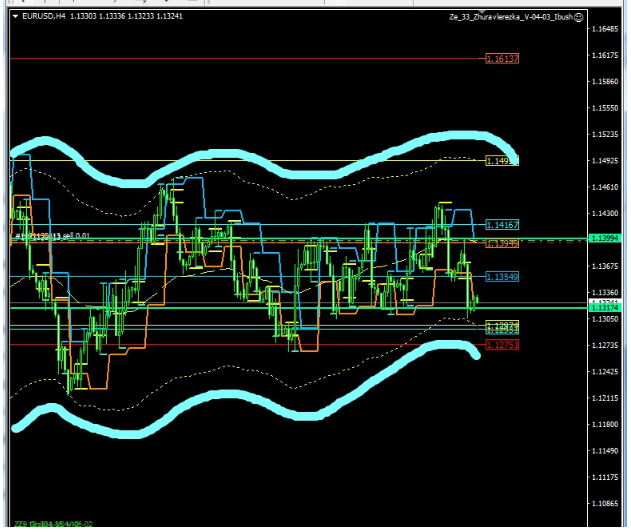Select the blue 1.13549 price level label

[x=502, y=277]
